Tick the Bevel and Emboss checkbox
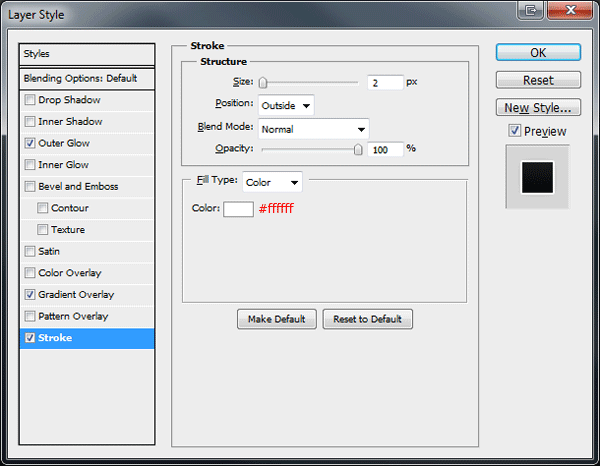Screen dimensions: 600x466 (30, 186)
